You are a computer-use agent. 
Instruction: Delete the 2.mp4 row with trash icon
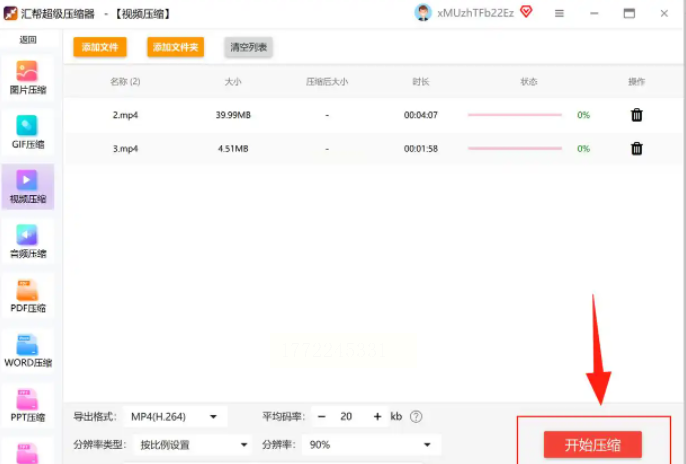tap(637, 115)
